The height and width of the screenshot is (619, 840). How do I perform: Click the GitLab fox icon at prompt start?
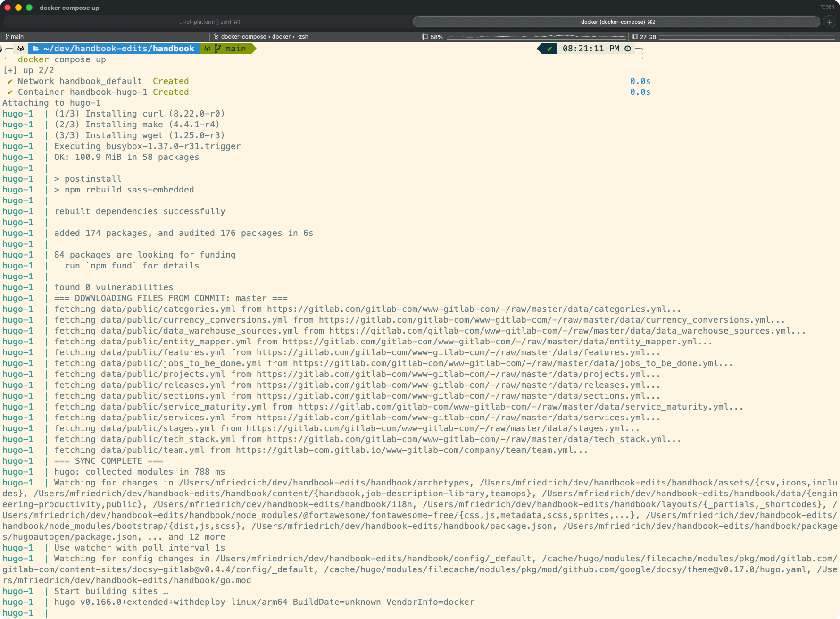point(21,49)
